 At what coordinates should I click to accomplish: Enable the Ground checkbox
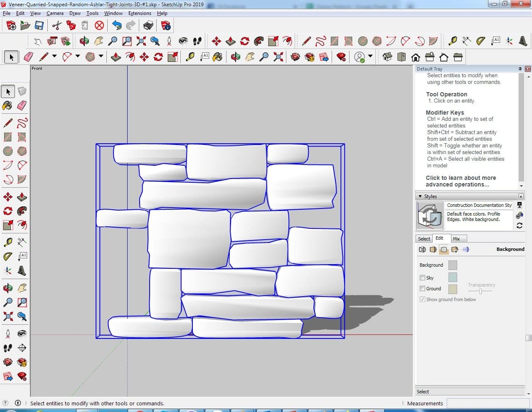coord(422,289)
